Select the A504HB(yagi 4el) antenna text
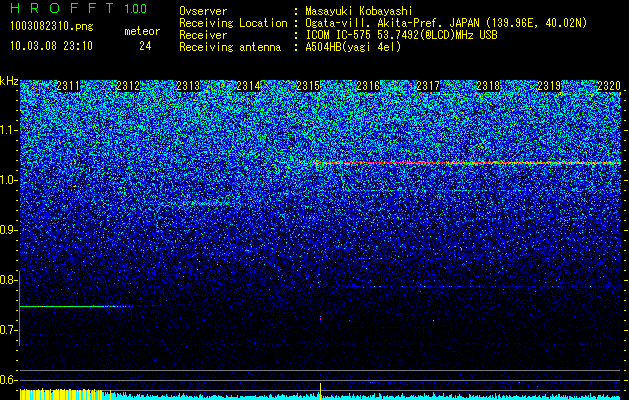The image size is (629, 400). [353, 47]
